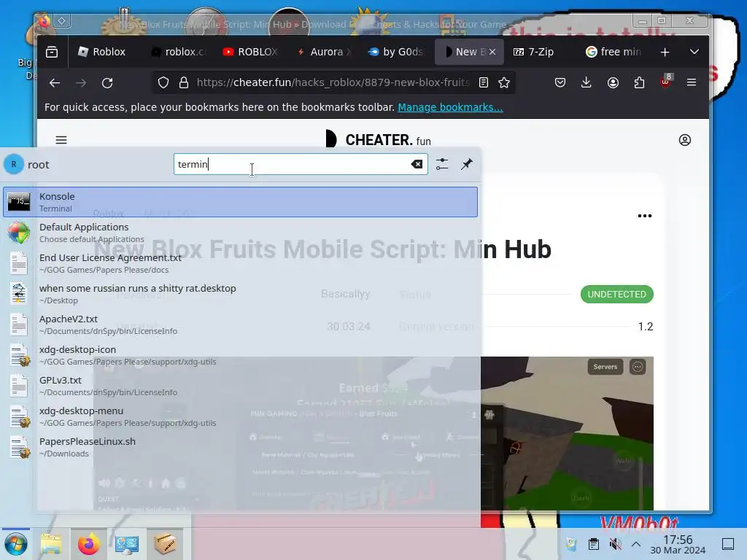747x560 pixels.
Task: Select the shitty rat.desktop result
Action: click(240, 294)
